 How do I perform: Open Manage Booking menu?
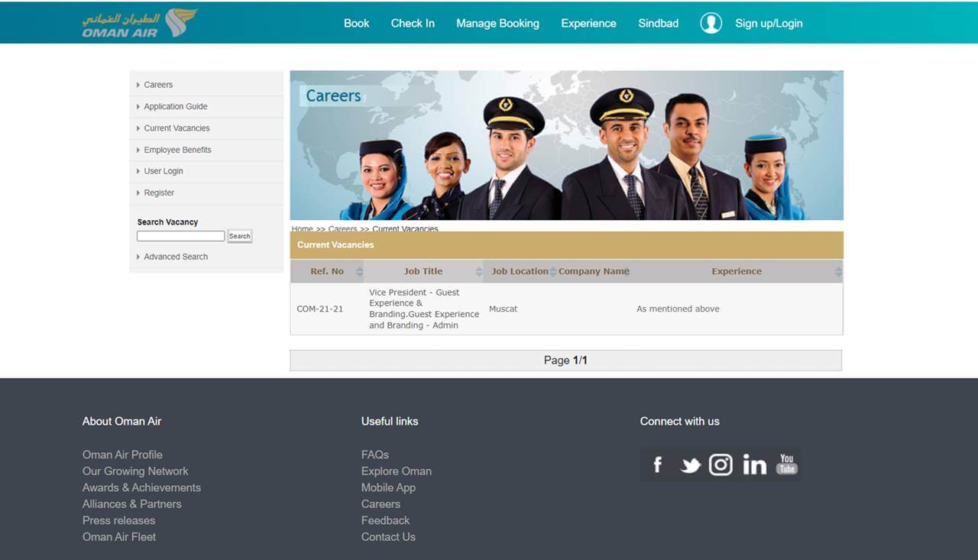[497, 23]
